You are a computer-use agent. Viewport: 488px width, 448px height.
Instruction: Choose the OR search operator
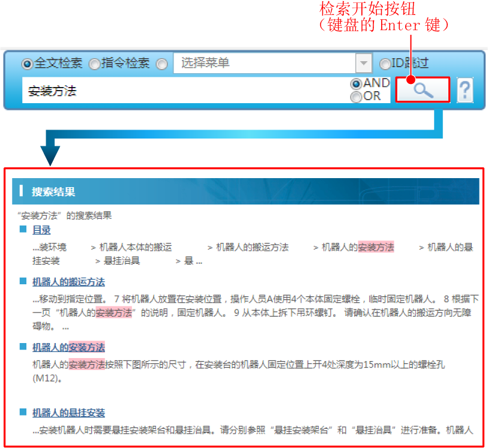(357, 96)
